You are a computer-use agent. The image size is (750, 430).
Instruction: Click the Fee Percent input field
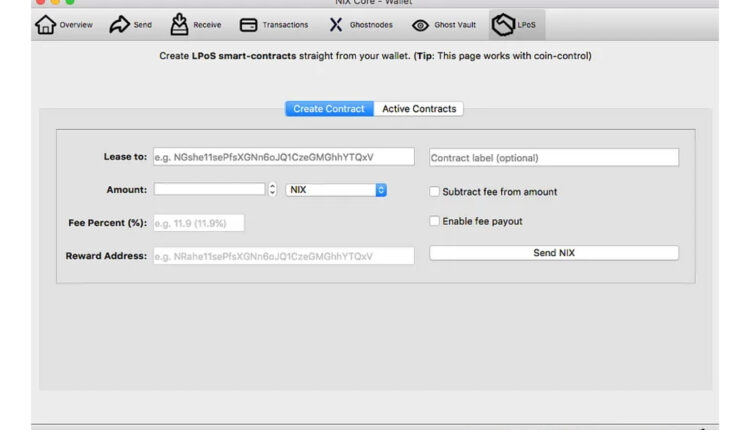198,223
